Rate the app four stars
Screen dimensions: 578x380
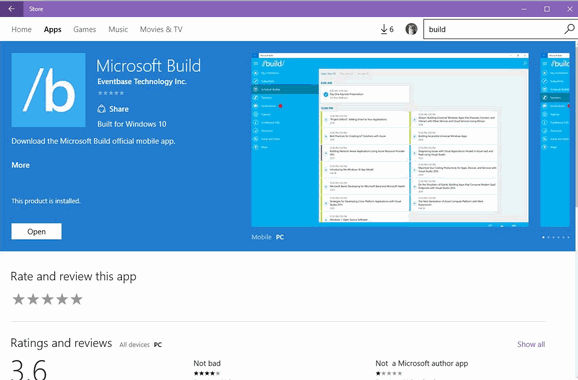(x=62, y=299)
